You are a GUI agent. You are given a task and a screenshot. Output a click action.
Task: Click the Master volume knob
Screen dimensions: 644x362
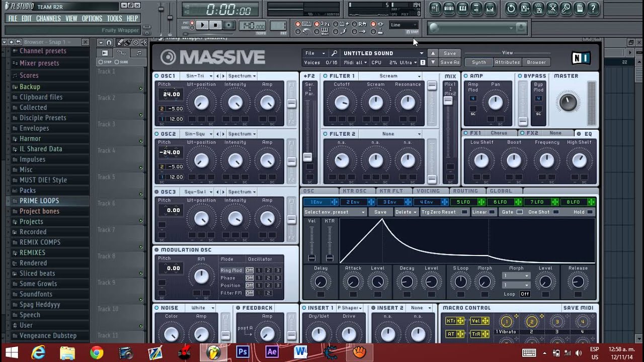pyautogui.click(x=568, y=103)
